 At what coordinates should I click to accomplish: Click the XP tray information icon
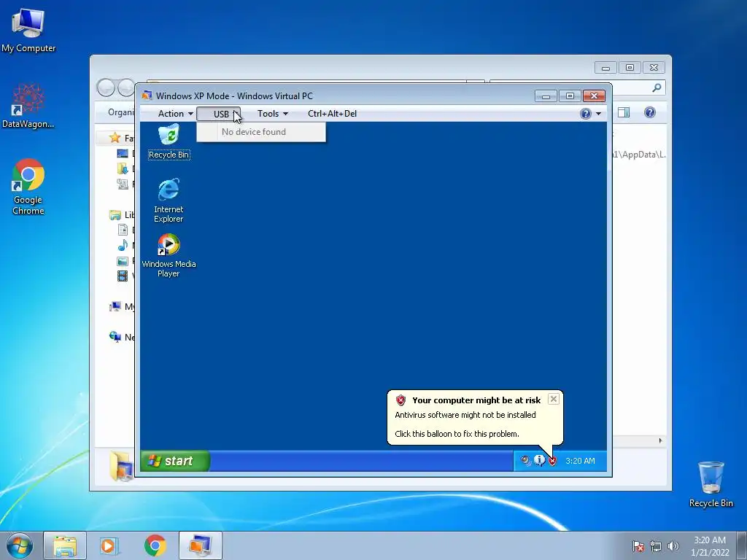point(539,460)
